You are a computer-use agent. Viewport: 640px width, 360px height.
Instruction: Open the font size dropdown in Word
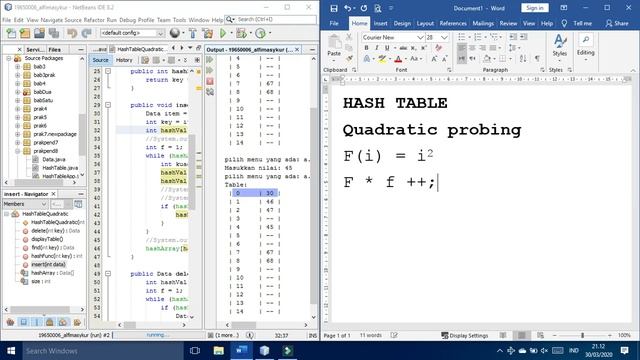click(x=444, y=38)
